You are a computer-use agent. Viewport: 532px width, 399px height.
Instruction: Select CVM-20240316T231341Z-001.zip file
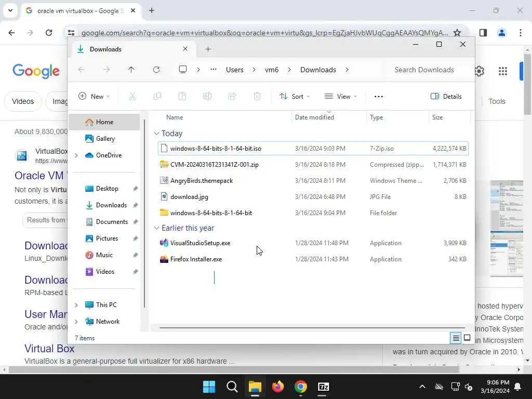(313, 165)
